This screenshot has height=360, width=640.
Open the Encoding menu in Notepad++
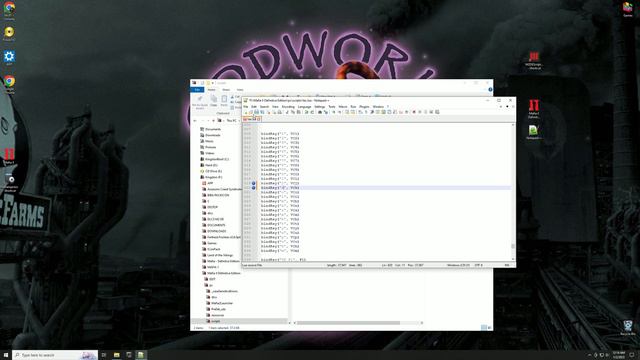288,107
